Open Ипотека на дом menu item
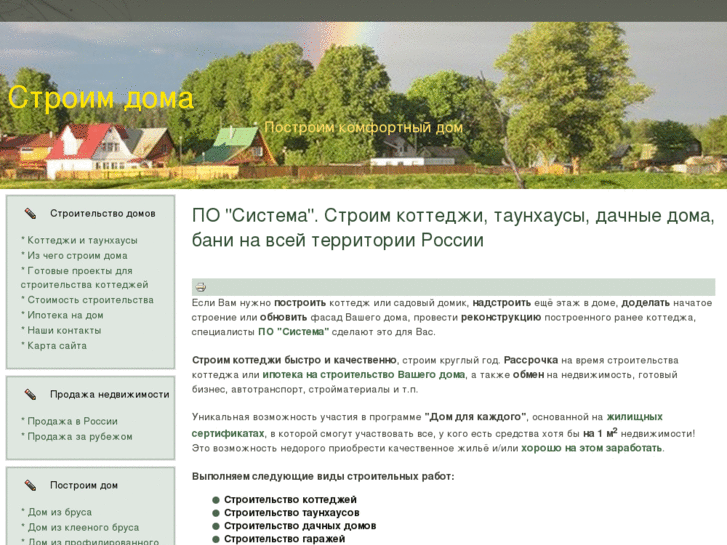Screen dimensions: 727x545 tap(65, 315)
